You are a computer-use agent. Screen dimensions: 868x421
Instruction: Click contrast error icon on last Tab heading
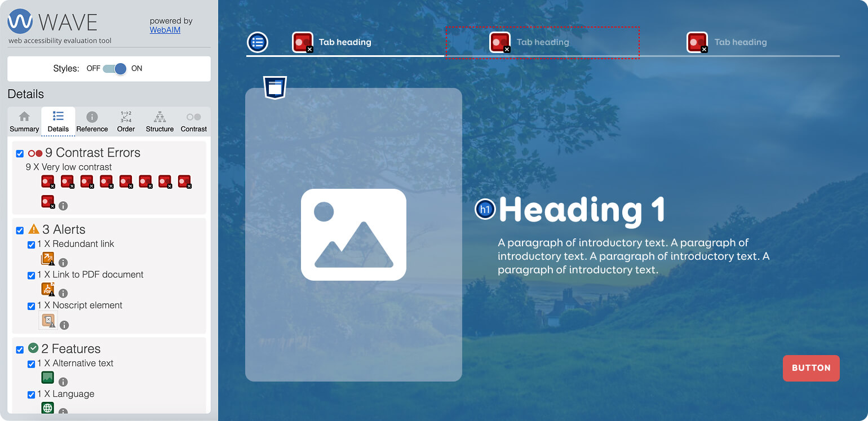coord(697,42)
